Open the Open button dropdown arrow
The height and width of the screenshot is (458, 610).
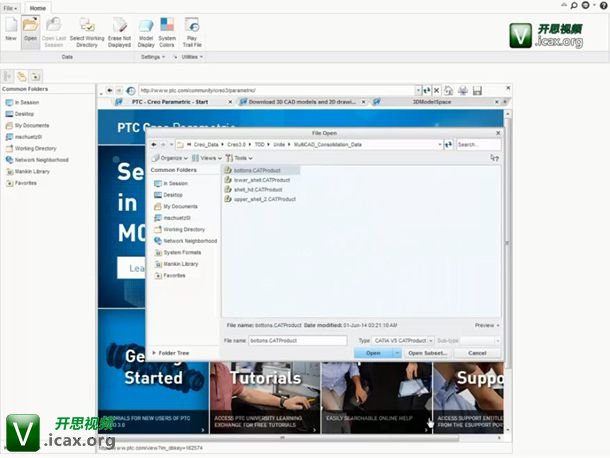tap(397, 353)
